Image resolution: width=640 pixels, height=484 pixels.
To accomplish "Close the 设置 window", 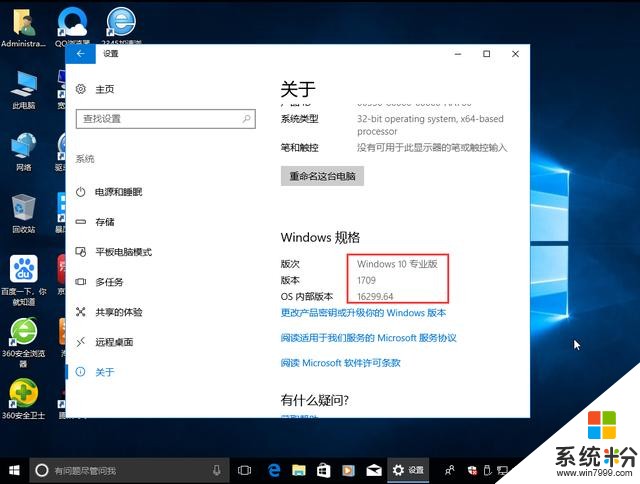I will pyautogui.click(x=516, y=54).
